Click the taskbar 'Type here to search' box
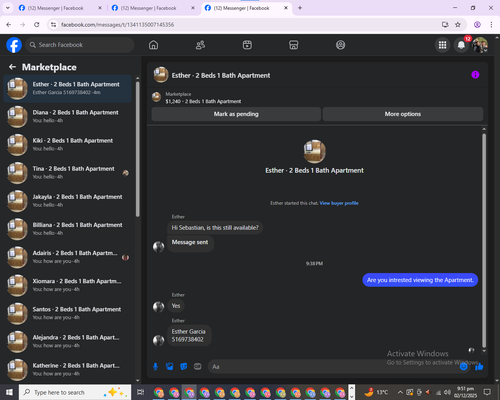500x400 pixels. tap(75, 392)
